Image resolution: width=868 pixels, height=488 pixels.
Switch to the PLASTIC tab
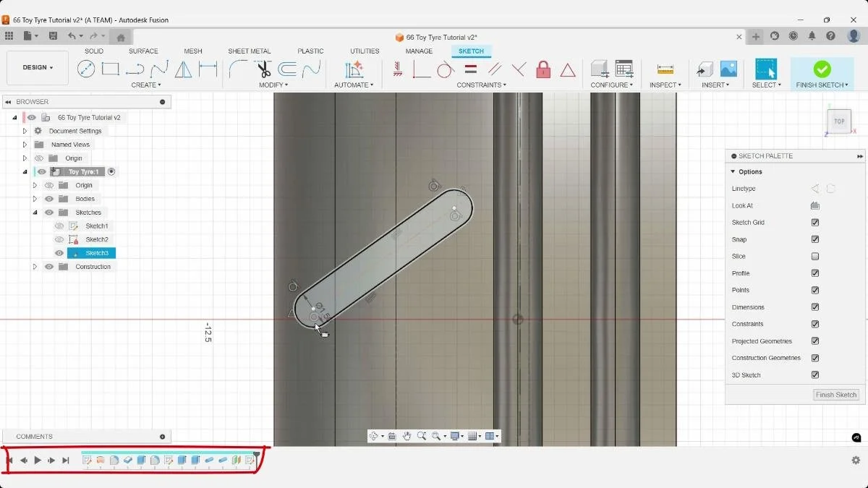click(311, 51)
